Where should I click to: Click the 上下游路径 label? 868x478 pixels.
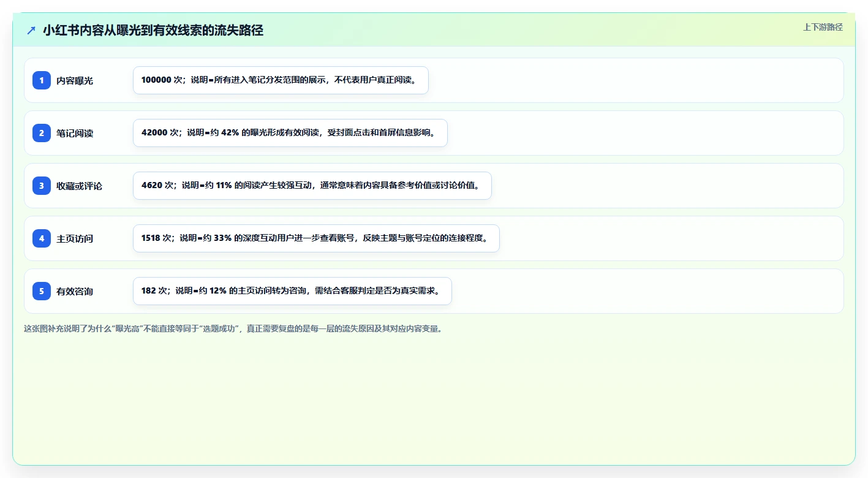[823, 27]
